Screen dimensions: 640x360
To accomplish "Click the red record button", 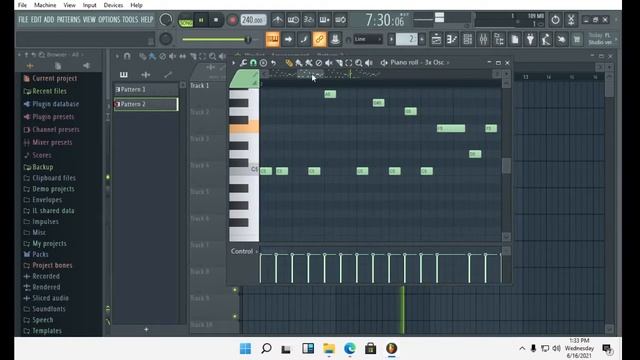I will (232, 20).
